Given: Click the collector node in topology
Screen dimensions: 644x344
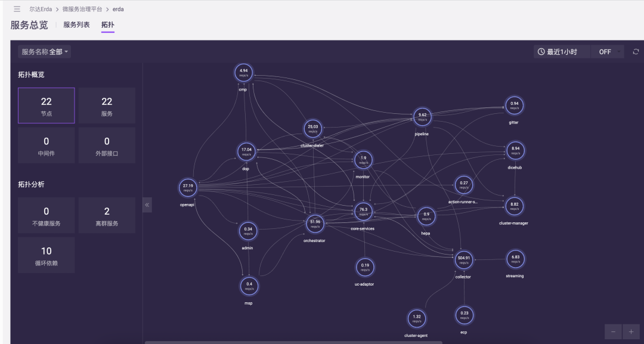Looking at the screenshot, I should pyautogui.click(x=463, y=261).
